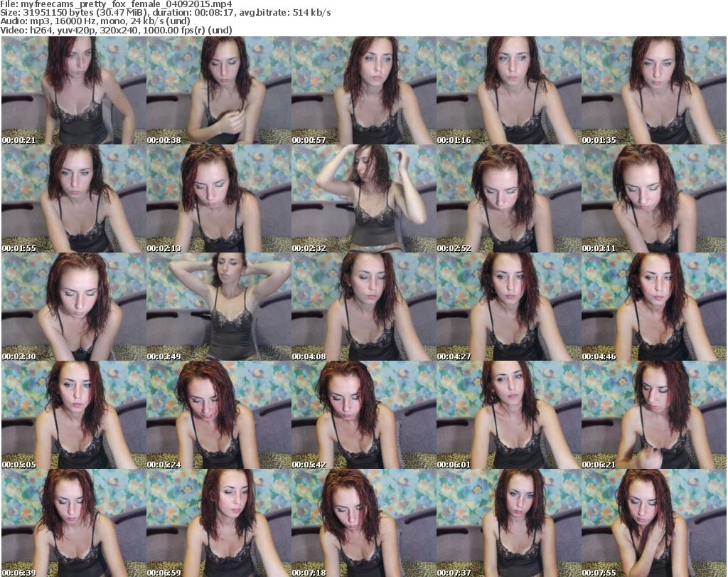The width and height of the screenshot is (728, 577).
Task: Choose the thumbnail marked 00:05:05
Action: coord(73,415)
